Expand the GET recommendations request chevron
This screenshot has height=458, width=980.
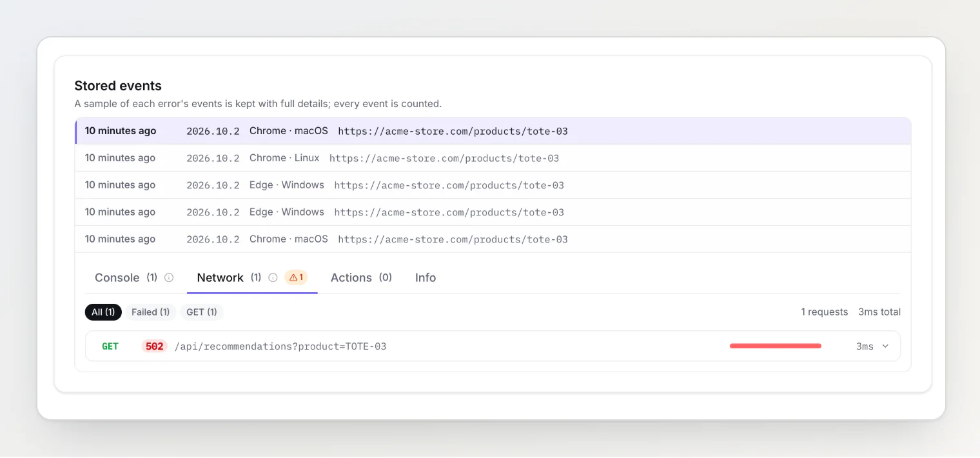tap(885, 346)
